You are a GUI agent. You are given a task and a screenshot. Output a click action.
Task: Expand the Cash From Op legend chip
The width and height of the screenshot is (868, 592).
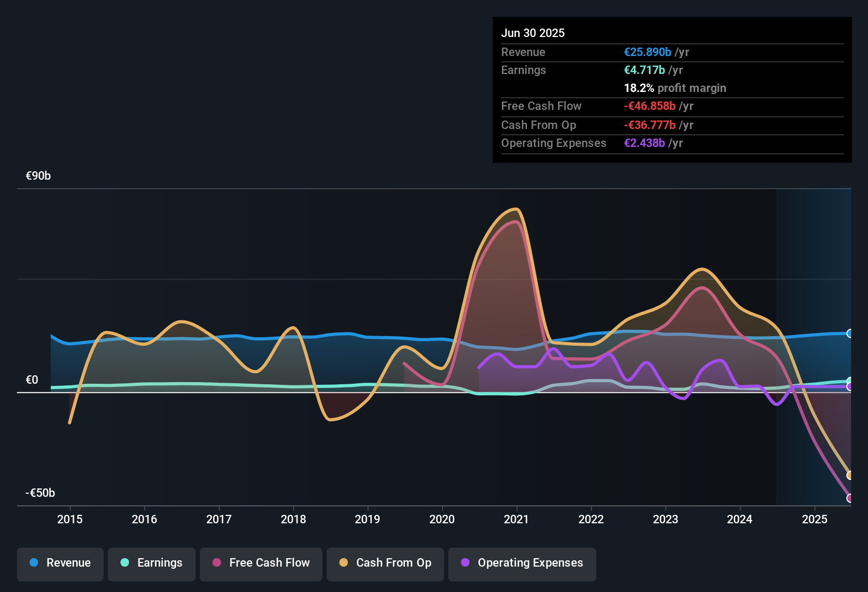pos(385,563)
